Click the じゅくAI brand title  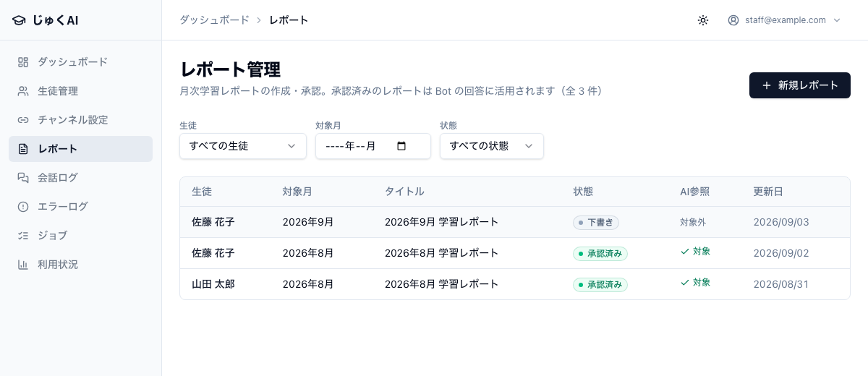(55, 20)
